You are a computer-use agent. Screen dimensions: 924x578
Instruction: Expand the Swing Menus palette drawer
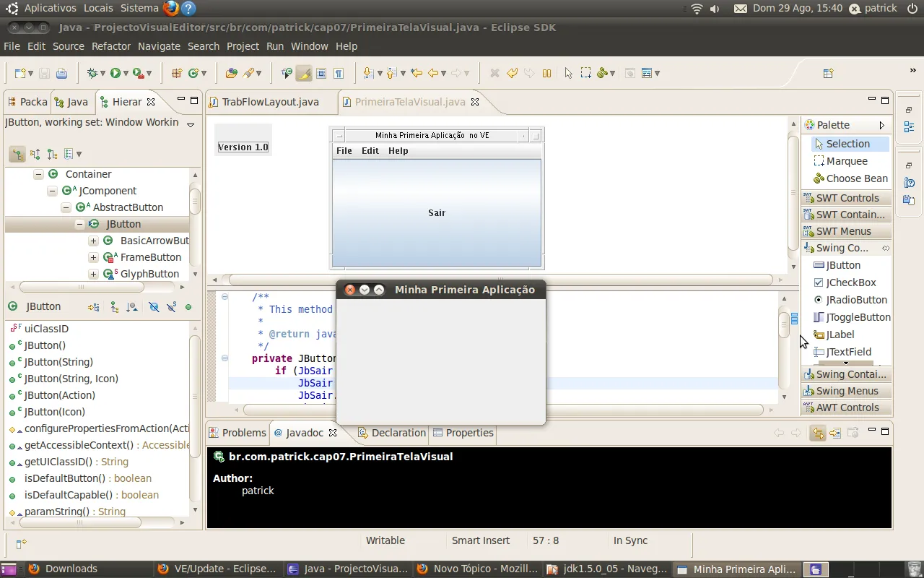pos(847,391)
